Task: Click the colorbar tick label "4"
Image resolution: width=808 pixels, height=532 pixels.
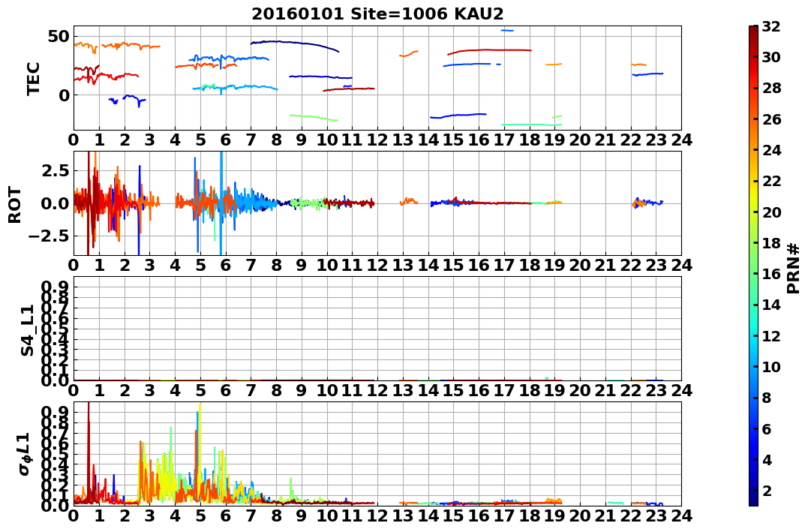Action: [x=767, y=459]
